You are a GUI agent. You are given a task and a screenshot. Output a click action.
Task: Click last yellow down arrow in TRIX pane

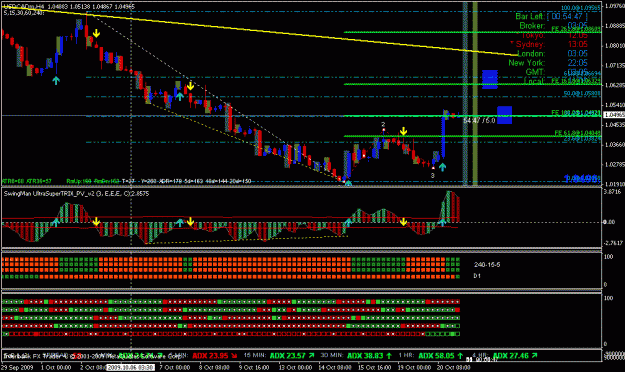pos(403,222)
